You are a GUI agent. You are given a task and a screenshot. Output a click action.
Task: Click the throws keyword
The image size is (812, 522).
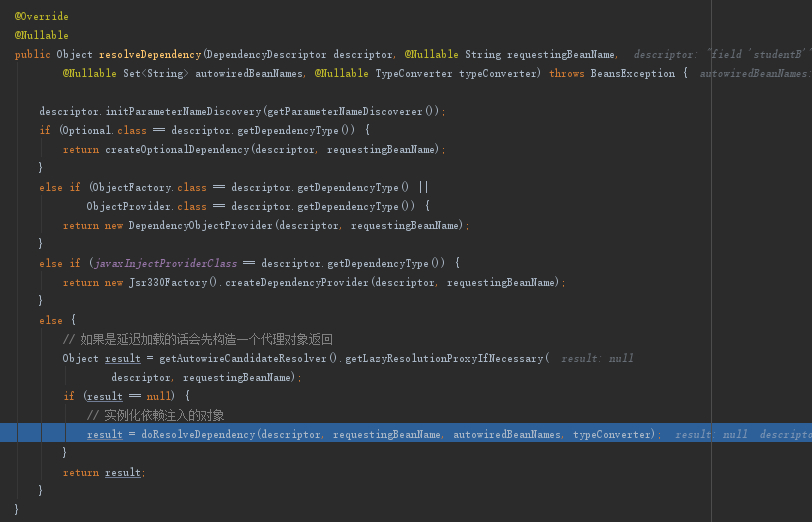pos(567,74)
